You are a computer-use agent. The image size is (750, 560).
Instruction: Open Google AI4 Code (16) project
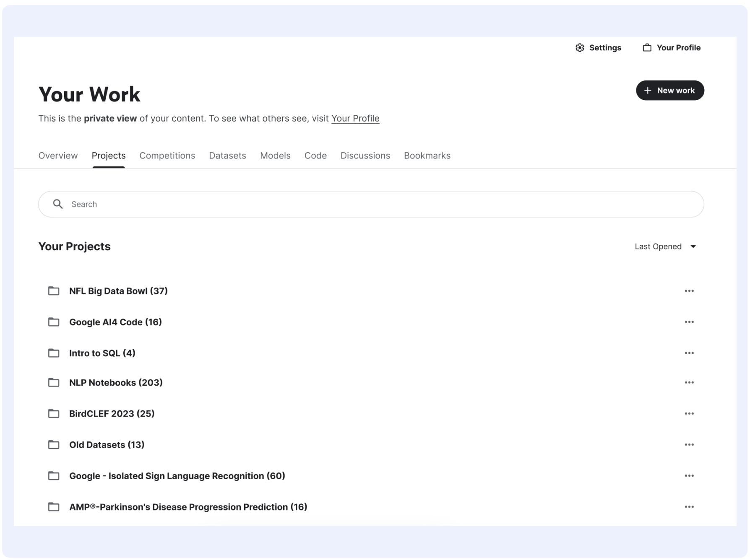(x=115, y=322)
